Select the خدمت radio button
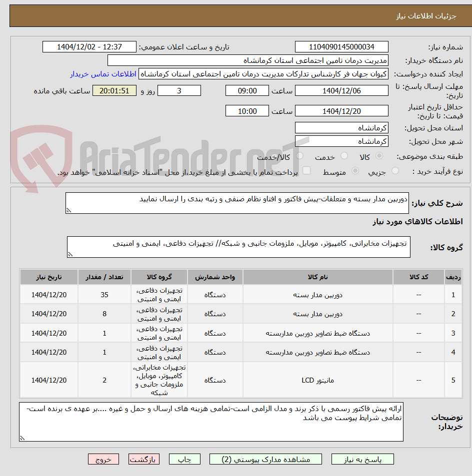This screenshot has height=476, width=472. pos(344,156)
